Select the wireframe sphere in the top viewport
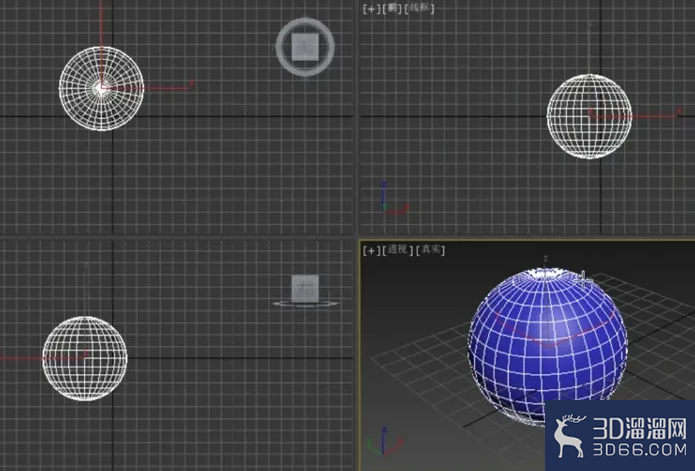695x471 pixels. point(102,88)
